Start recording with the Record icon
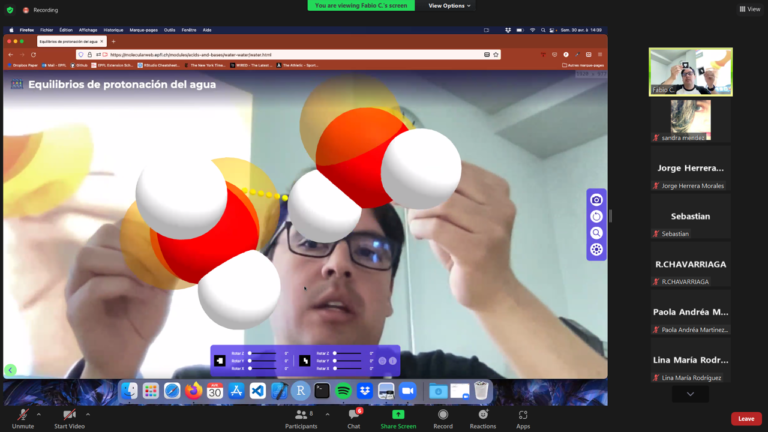 pyautogui.click(x=443, y=415)
